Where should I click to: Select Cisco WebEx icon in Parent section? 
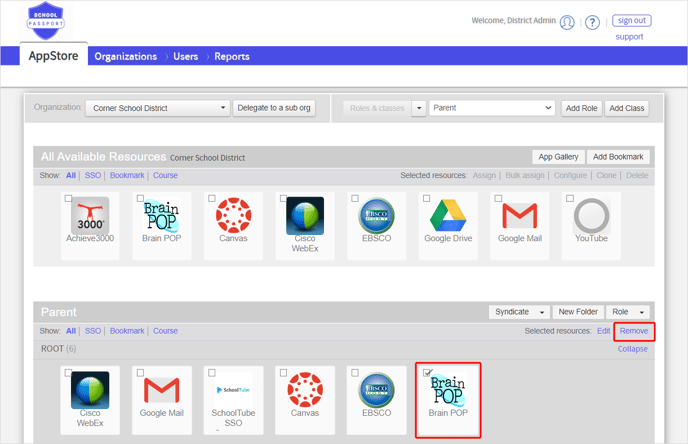point(90,390)
